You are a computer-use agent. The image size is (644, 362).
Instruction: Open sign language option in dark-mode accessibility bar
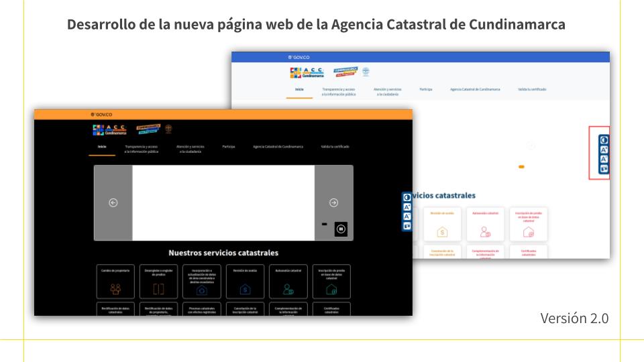coord(407,226)
